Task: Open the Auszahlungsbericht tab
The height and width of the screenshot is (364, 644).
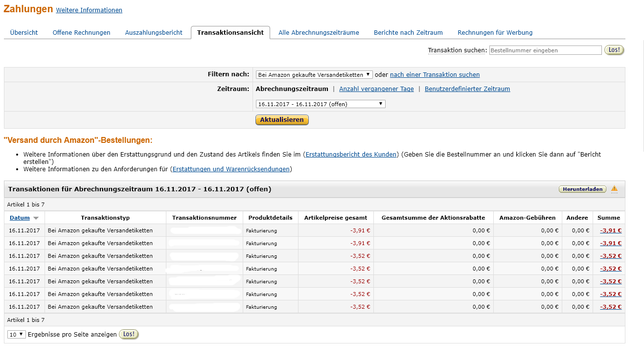Action: [154, 33]
